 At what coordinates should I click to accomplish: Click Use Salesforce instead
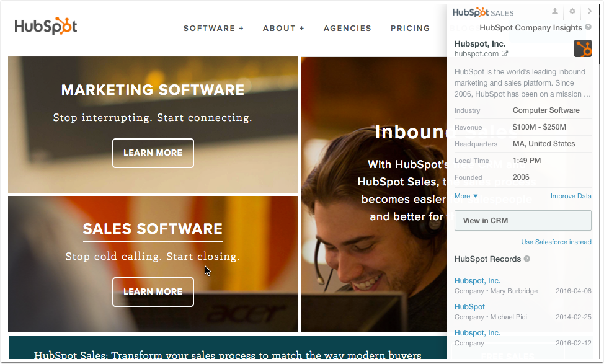pyautogui.click(x=556, y=242)
